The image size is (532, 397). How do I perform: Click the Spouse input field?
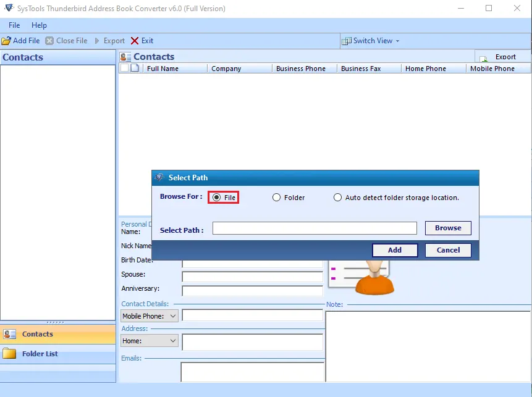coord(252,277)
